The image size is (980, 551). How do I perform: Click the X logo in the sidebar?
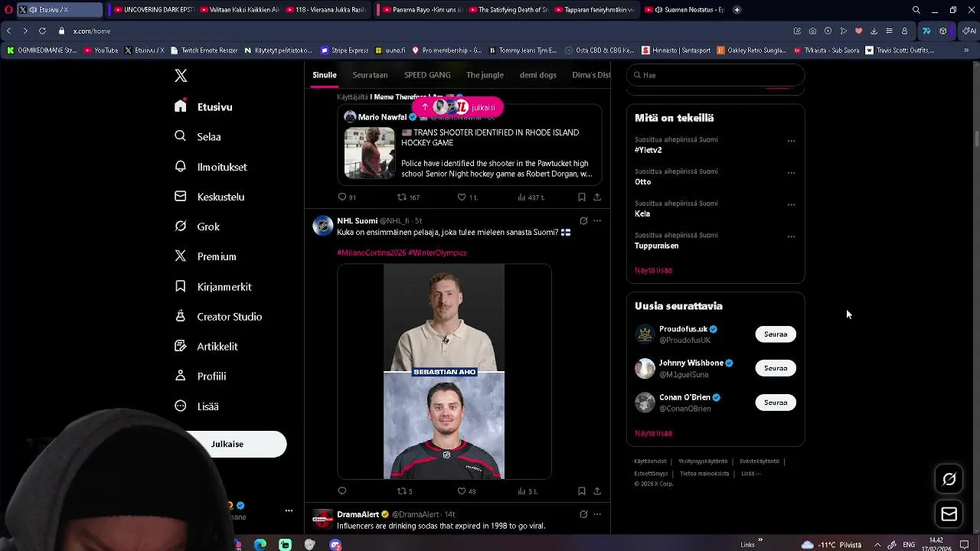point(181,76)
